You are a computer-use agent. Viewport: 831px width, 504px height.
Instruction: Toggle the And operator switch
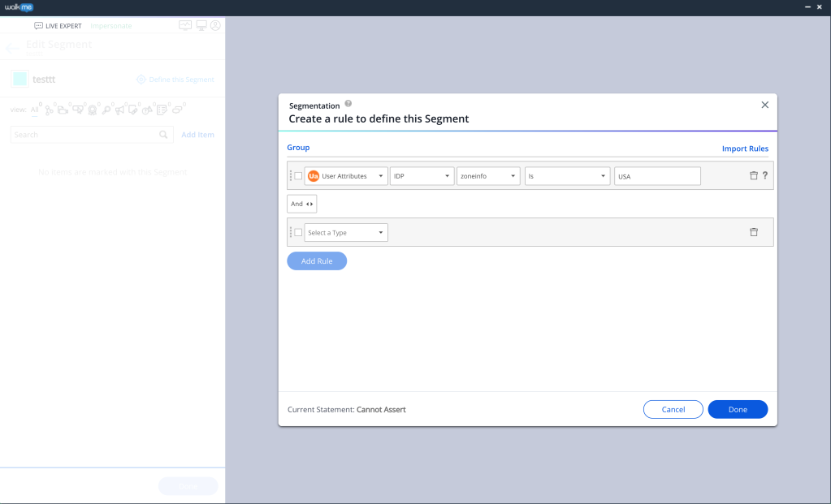pos(301,204)
